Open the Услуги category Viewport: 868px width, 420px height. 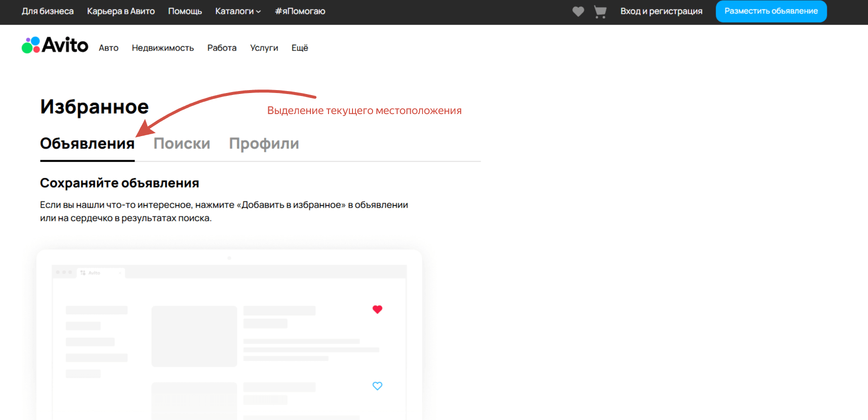coord(264,48)
